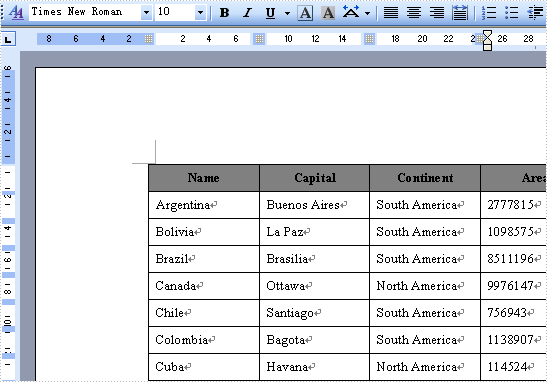Decrease the paragraph indent
The height and width of the screenshot is (382, 547).
(x=535, y=13)
